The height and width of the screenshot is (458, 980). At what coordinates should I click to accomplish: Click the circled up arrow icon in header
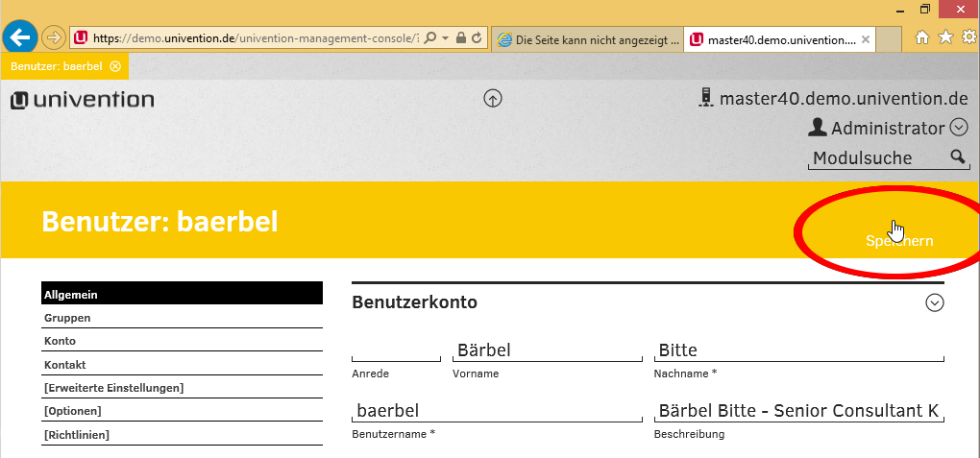(x=493, y=98)
